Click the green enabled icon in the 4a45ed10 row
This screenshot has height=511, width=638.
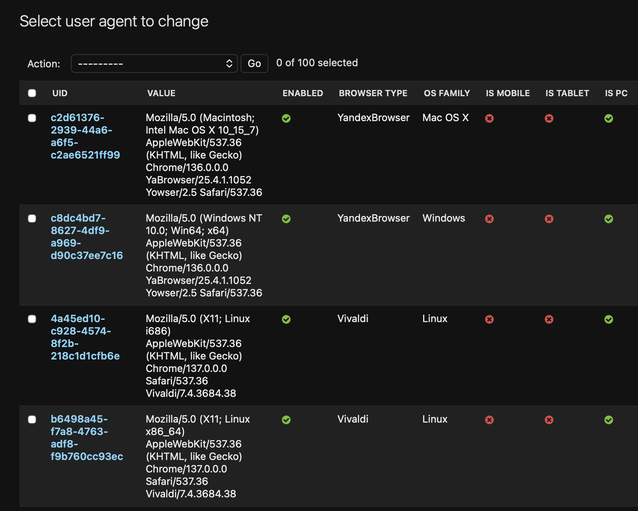point(286,319)
